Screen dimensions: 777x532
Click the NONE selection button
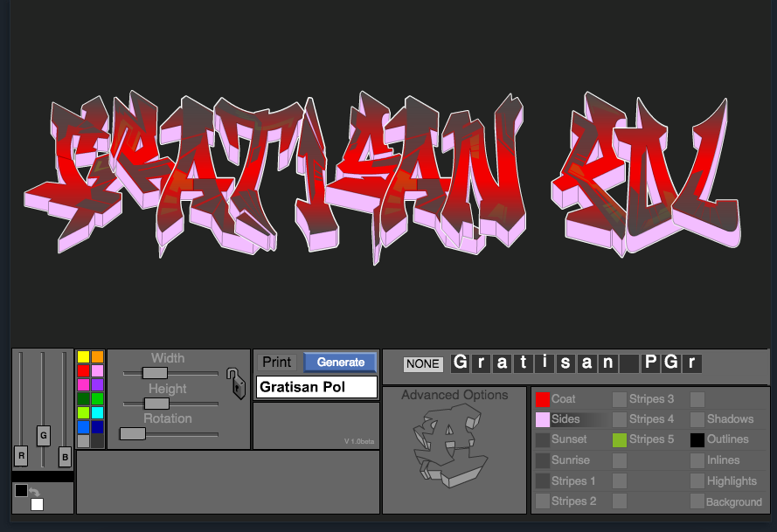pyautogui.click(x=422, y=364)
